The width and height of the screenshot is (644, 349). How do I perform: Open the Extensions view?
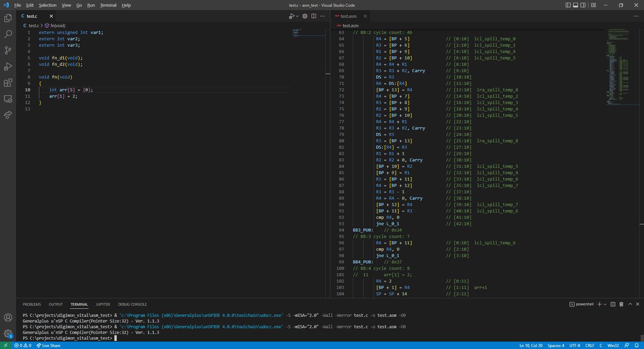[x=8, y=83]
